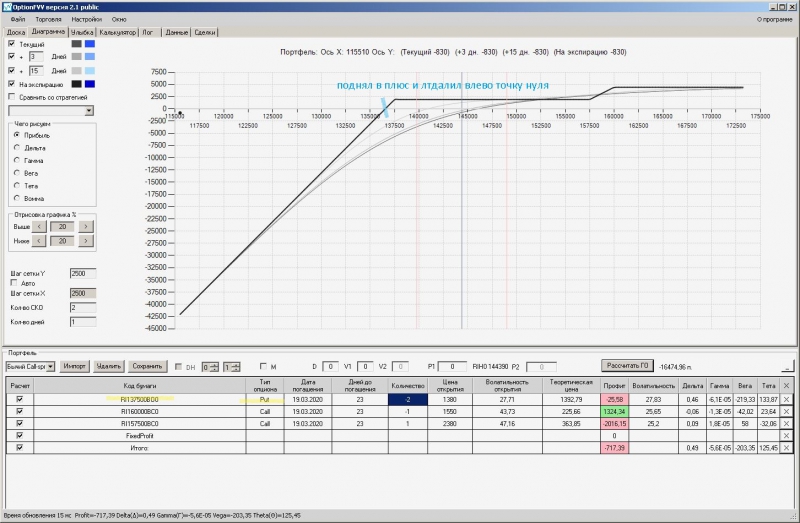This screenshot has height=523, width=800.
Task: Select the Вега radio button
Action: point(17,173)
